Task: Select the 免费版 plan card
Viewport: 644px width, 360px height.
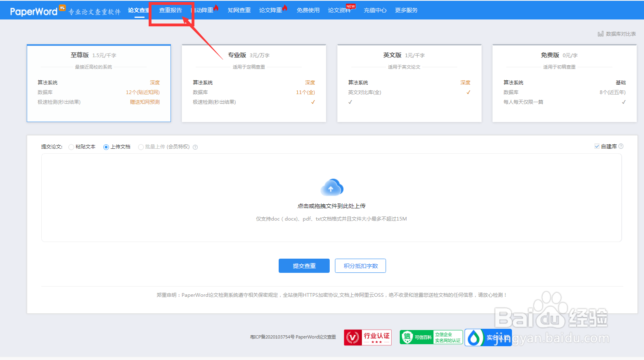Action: click(x=565, y=83)
